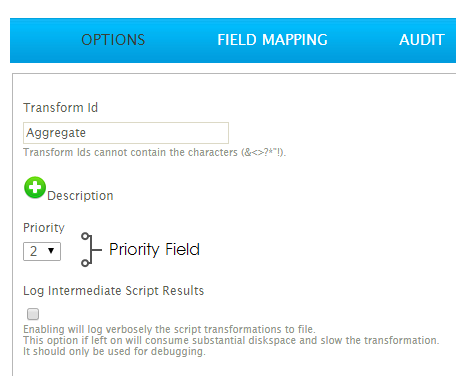Enable the Log Intermediate Script Results checkbox
This screenshot has height=386, width=466.
point(33,314)
